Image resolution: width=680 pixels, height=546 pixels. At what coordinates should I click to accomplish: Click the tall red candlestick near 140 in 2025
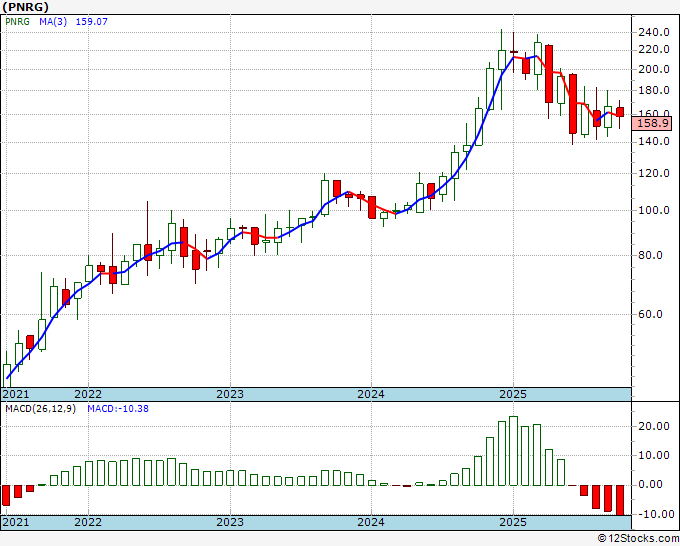(573, 104)
